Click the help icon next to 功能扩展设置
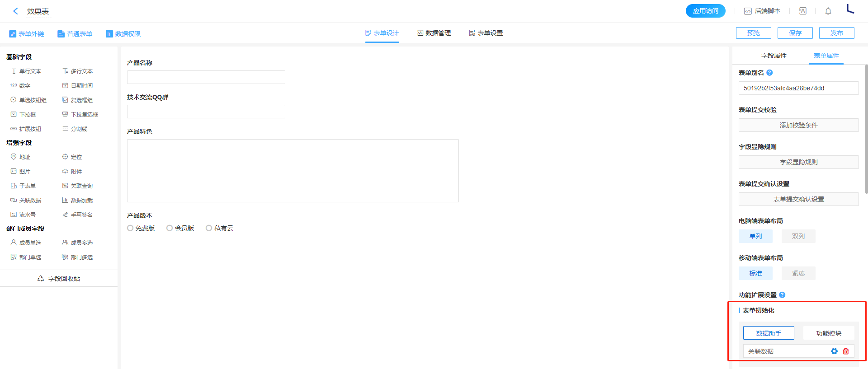The width and height of the screenshot is (868, 369). (782, 295)
